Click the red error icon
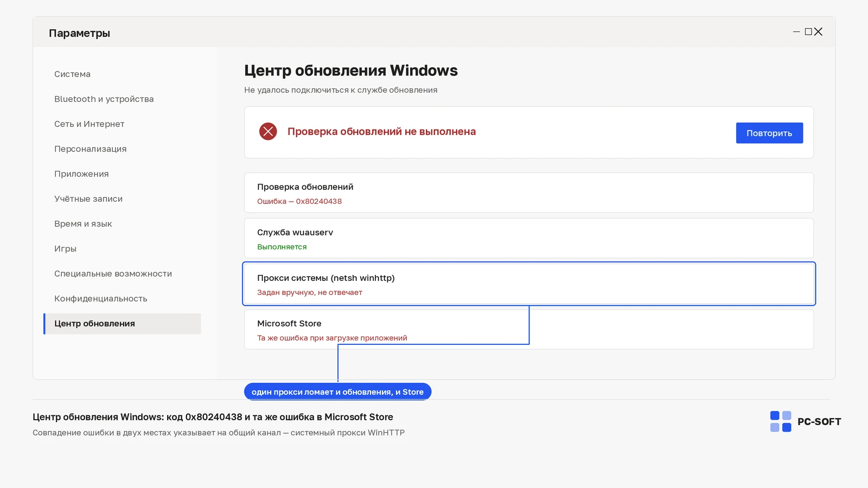This screenshot has height=488, width=868. [268, 131]
